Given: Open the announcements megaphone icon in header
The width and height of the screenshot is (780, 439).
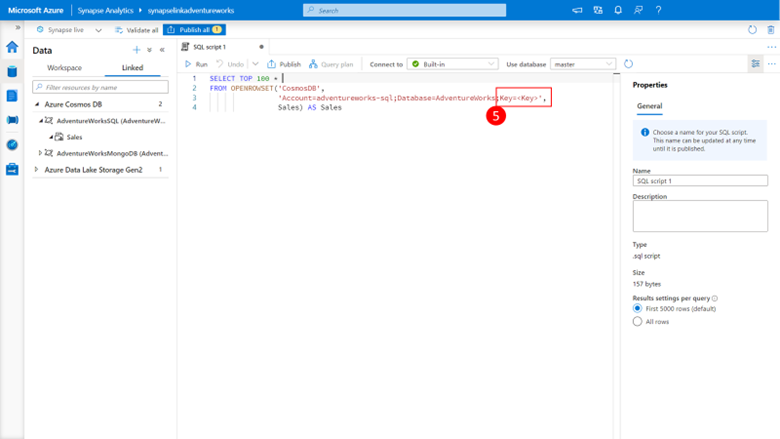Looking at the screenshot, I should (x=577, y=10).
